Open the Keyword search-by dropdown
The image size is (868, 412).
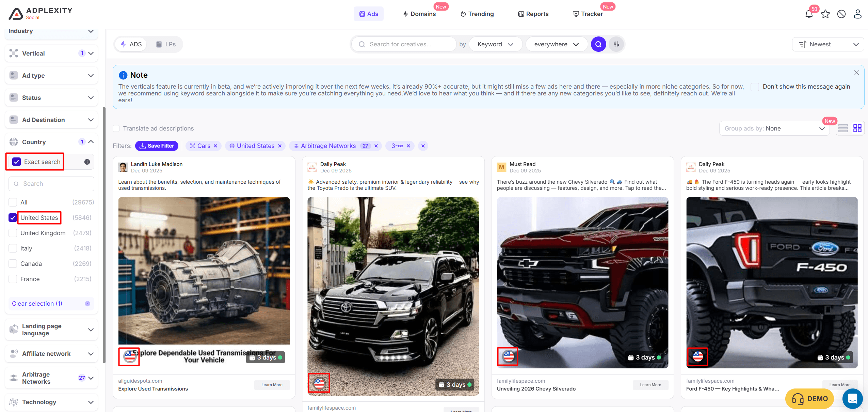[495, 44]
